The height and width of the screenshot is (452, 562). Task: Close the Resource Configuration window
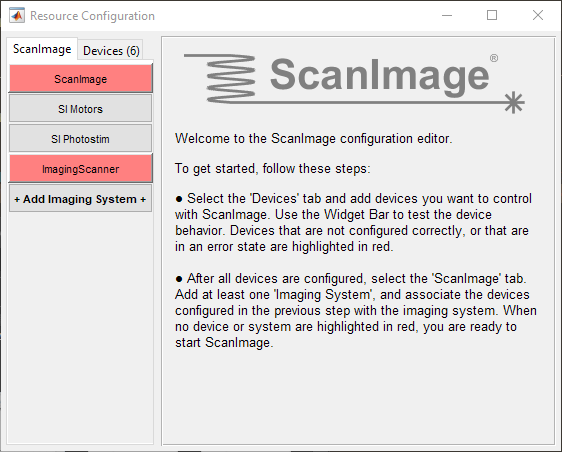pyautogui.click(x=538, y=15)
